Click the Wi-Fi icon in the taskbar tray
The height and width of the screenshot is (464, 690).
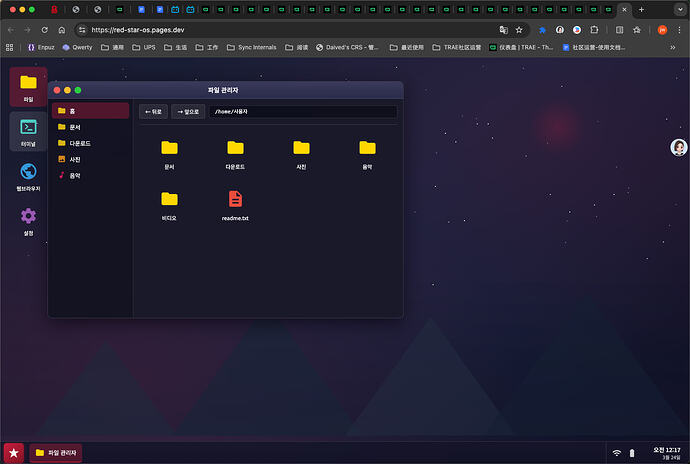pyautogui.click(x=617, y=453)
